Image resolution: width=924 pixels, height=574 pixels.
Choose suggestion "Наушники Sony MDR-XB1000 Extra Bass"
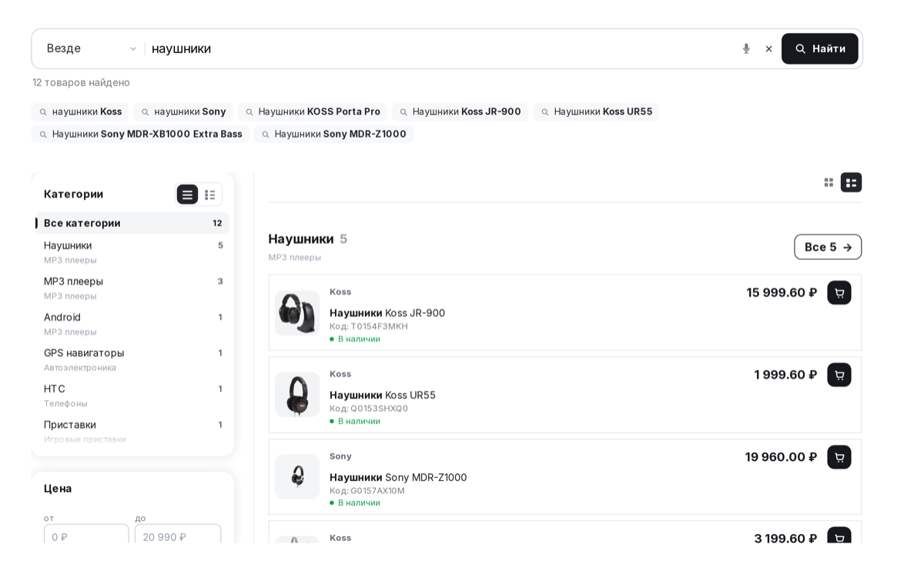tap(140, 134)
